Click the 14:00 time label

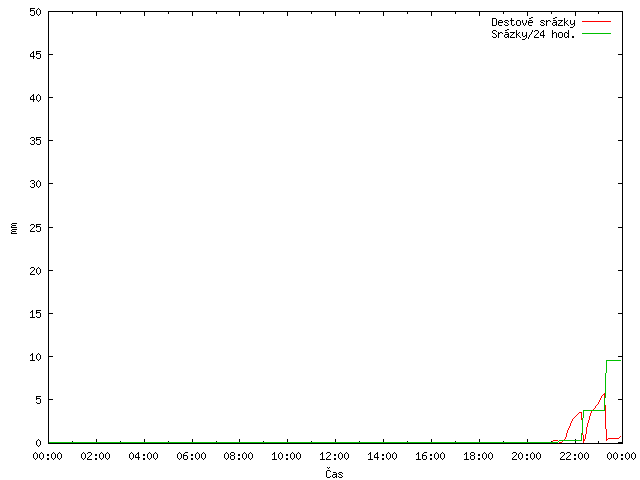[x=382, y=456]
